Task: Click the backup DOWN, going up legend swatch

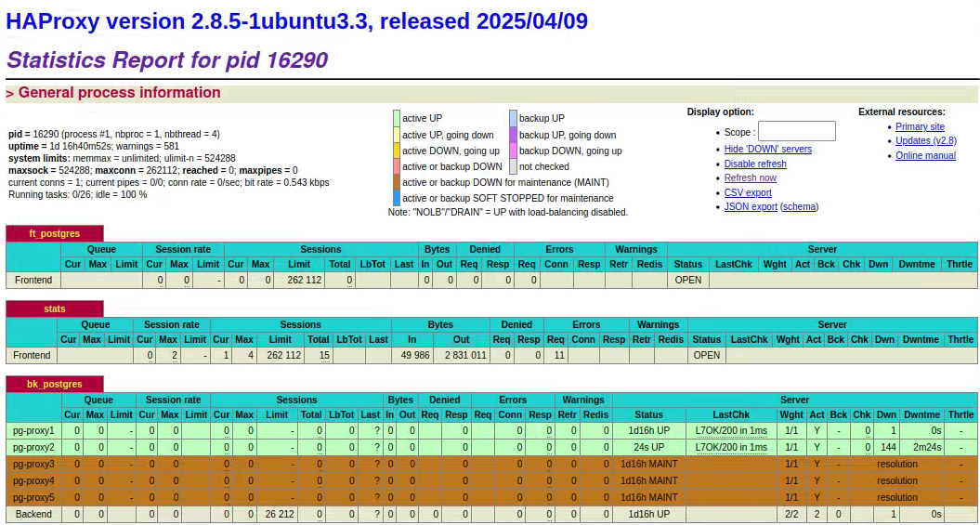Action: pyautogui.click(x=513, y=151)
